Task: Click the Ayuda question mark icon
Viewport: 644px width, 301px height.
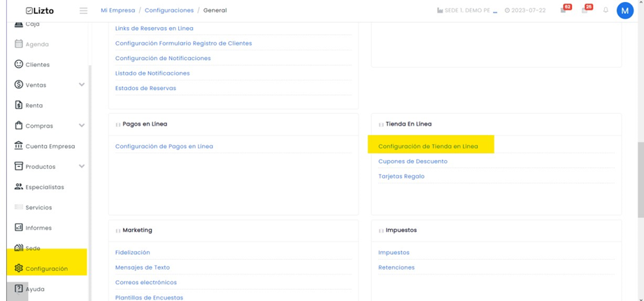Action: tap(18, 288)
